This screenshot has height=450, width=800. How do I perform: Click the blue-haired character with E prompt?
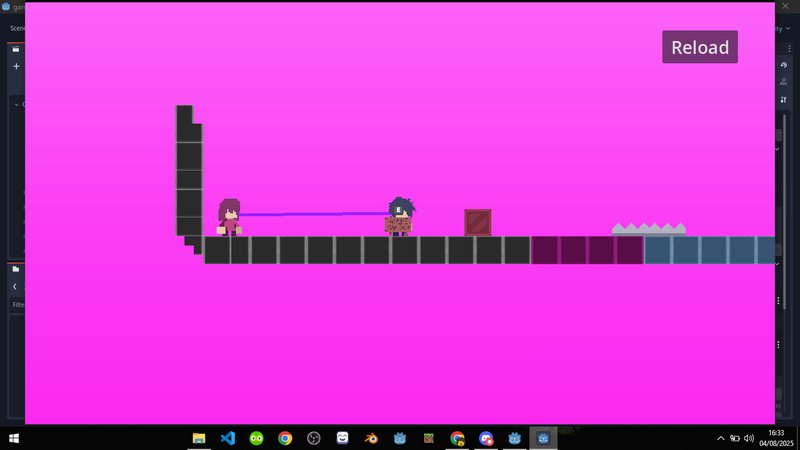click(399, 216)
